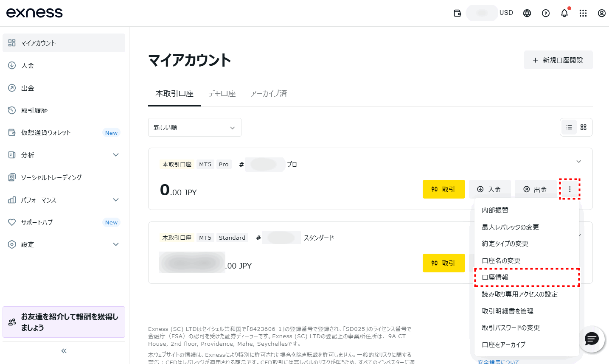Choose 読み取り専用アクセスの設定 from the menu

click(526, 294)
